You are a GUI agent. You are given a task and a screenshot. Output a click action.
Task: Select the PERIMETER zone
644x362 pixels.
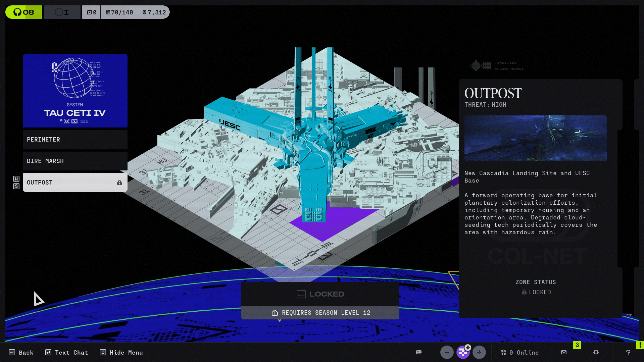pos(75,140)
